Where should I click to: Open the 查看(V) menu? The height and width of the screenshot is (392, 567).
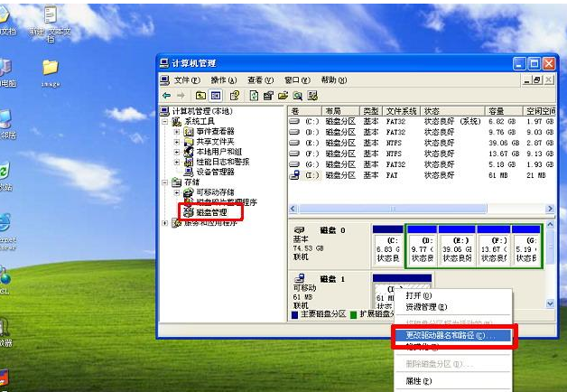pos(260,79)
